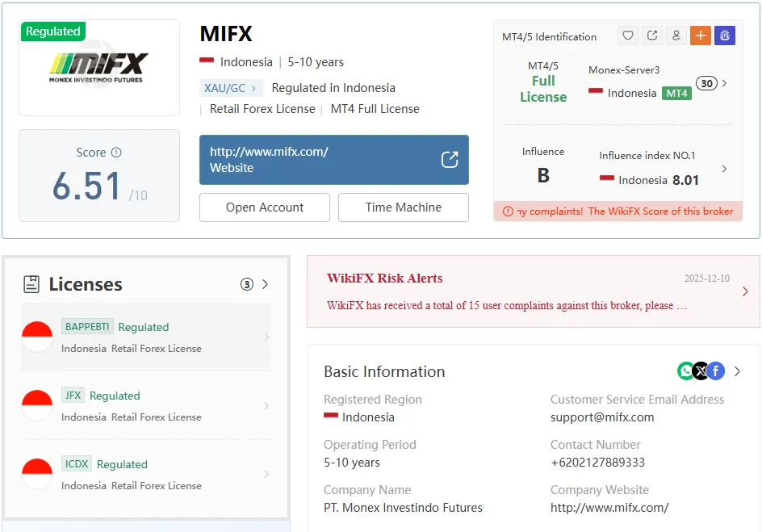Click the Regulated green badge
Screen dimensions: 762x532
53,31
